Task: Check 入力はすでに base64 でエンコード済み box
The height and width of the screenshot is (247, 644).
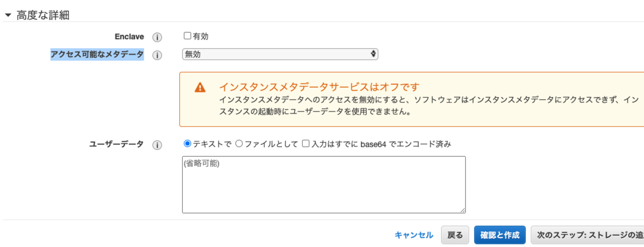Action: (x=306, y=144)
